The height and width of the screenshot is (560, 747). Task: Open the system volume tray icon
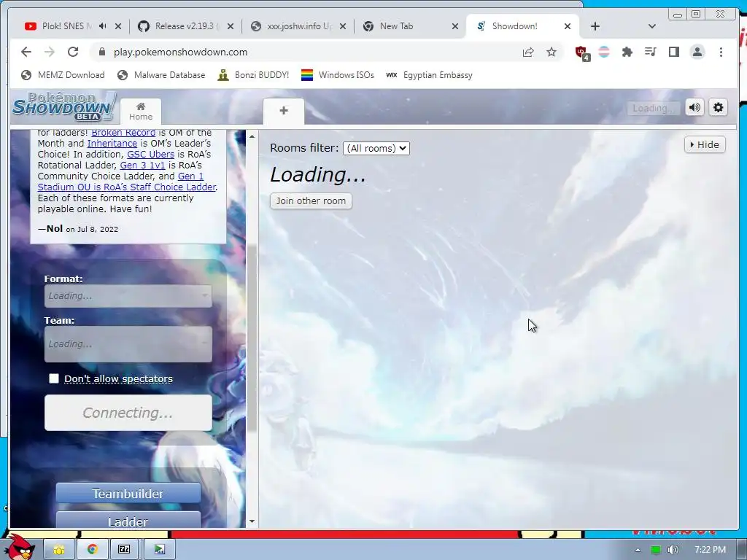[673, 550]
